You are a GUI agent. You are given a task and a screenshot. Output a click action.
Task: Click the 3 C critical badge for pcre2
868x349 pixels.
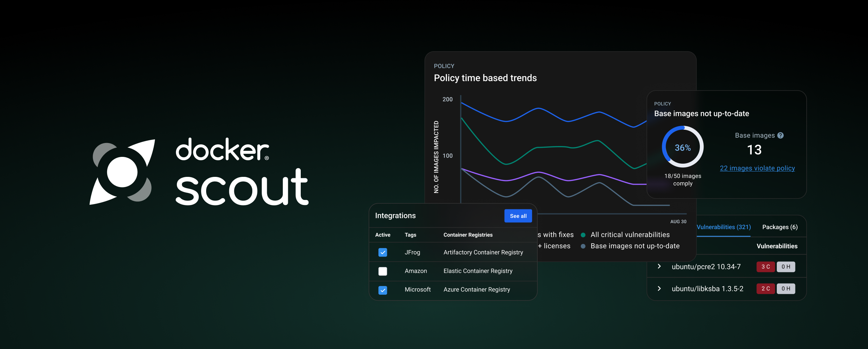765,267
